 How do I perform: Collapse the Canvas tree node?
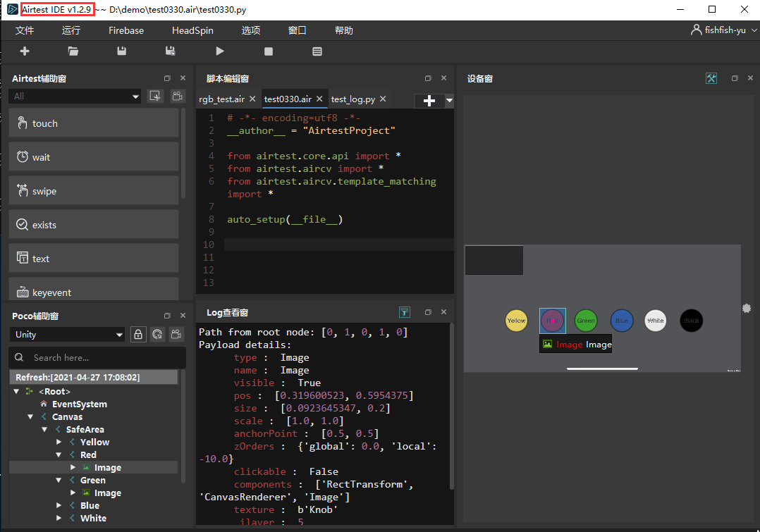click(30, 416)
